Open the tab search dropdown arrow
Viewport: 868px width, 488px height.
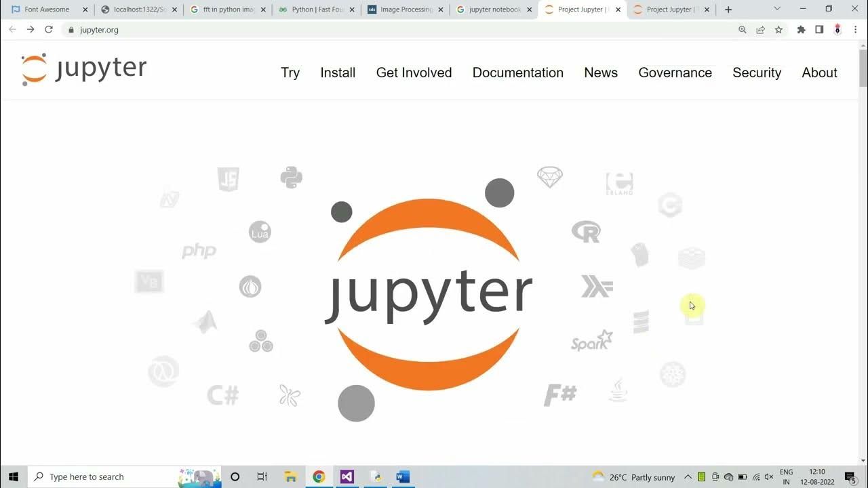(x=777, y=9)
